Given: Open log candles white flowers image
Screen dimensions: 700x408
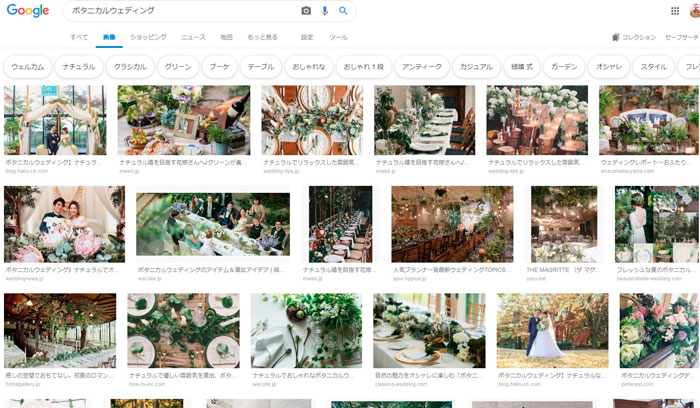Looking at the screenshot, I should (537, 120).
